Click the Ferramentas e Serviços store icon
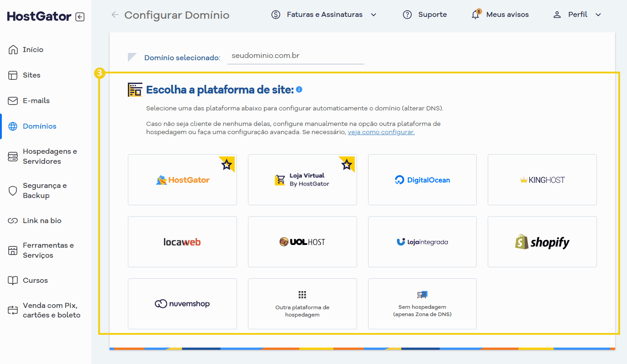 (13, 250)
